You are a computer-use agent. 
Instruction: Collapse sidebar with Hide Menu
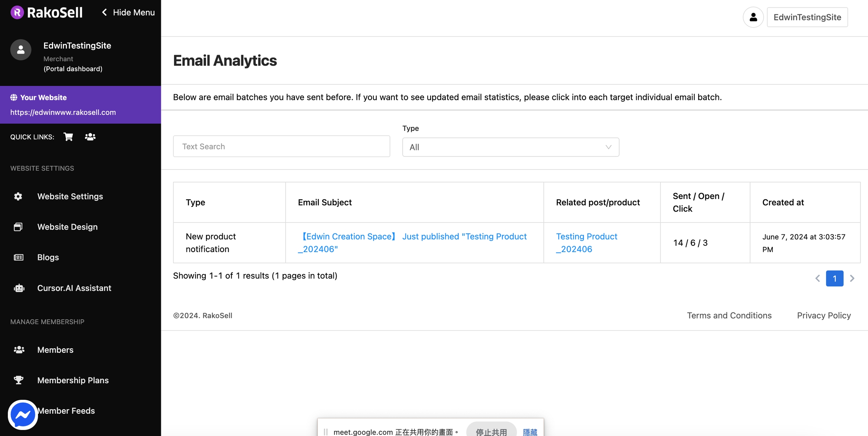(128, 12)
